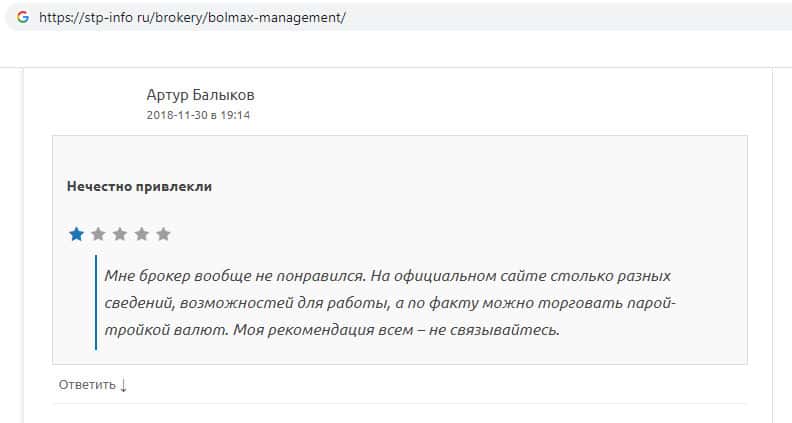Select the third rating star
The height and width of the screenshot is (423, 792).
click(x=120, y=234)
